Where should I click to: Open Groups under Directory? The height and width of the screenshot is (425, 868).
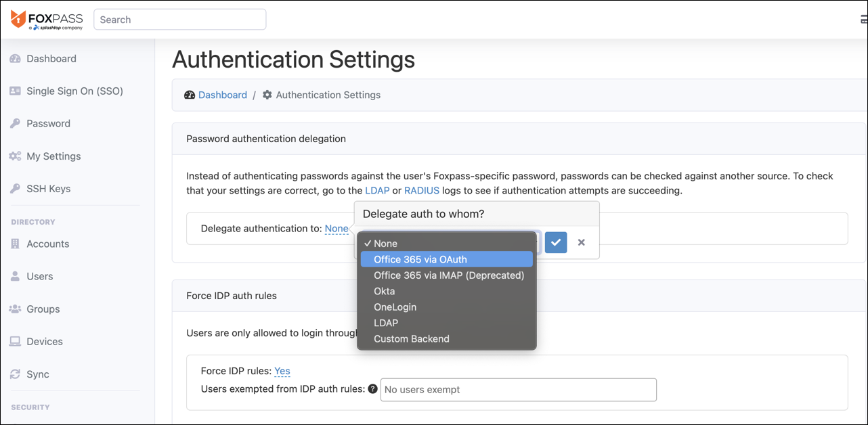click(x=43, y=309)
